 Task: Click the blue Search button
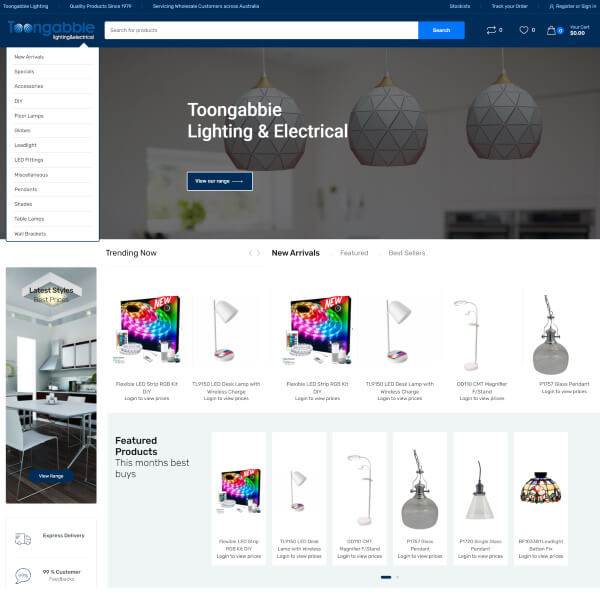(x=441, y=30)
